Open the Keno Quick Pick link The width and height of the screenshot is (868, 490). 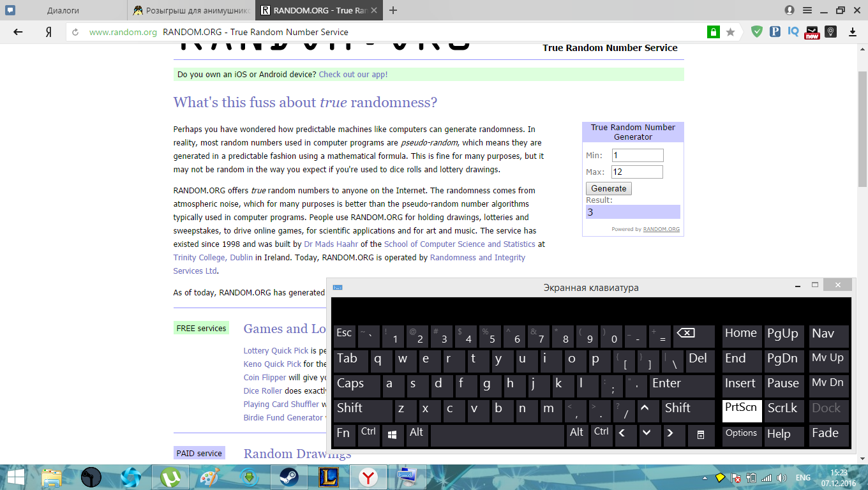pos(272,364)
